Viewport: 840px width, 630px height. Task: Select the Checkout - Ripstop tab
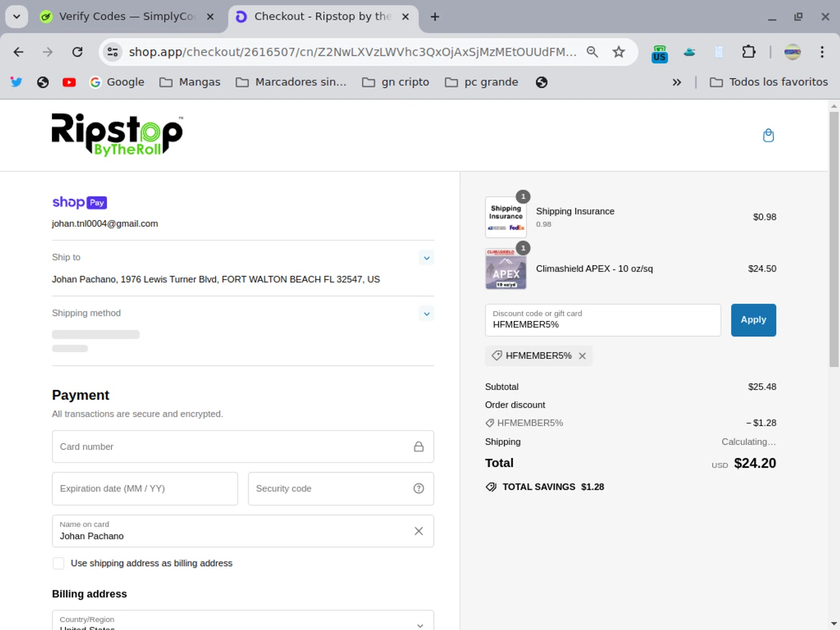pyautogui.click(x=323, y=17)
